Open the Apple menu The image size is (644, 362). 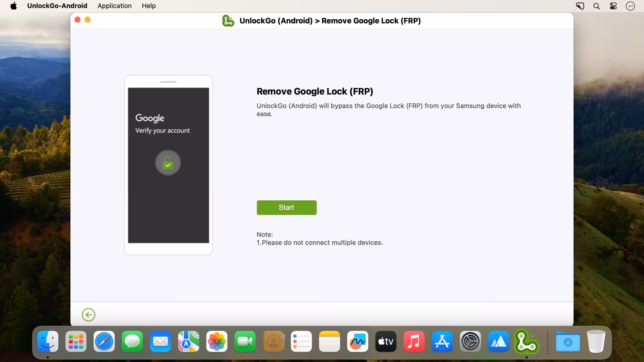(x=14, y=6)
